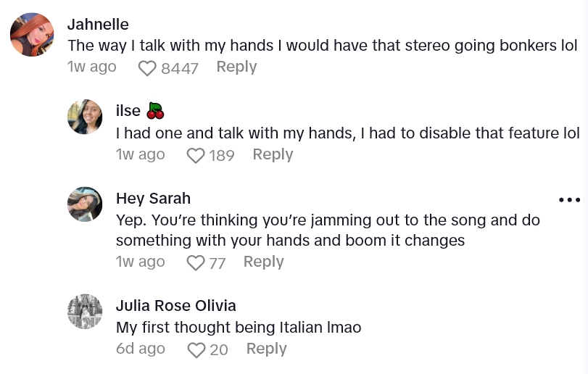Click Reply under Hey Sarah's comment
This screenshot has height=374, width=588.
coord(263,262)
